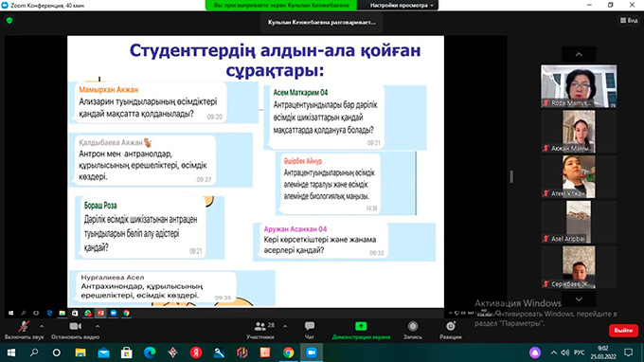This screenshot has width=644, height=362.
Task: Open the Mail app in taskbar
Action: (103, 353)
